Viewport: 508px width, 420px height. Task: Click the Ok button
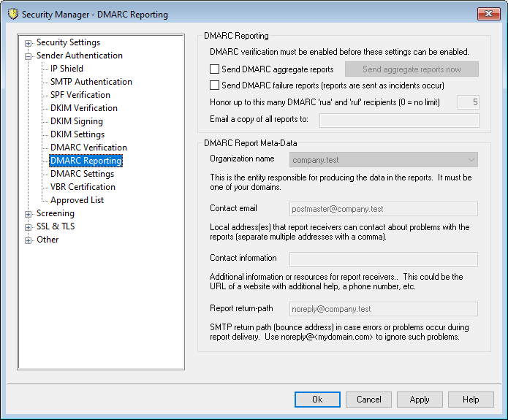point(317,400)
